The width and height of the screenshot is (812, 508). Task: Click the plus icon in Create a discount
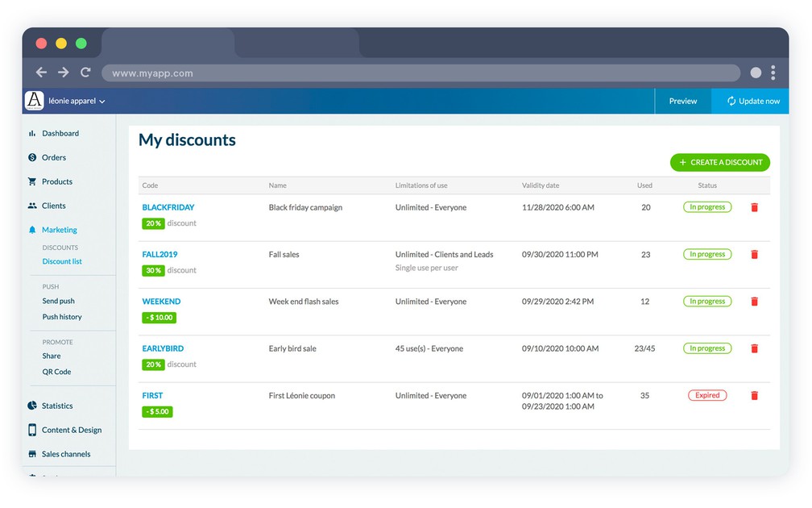(682, 162)
